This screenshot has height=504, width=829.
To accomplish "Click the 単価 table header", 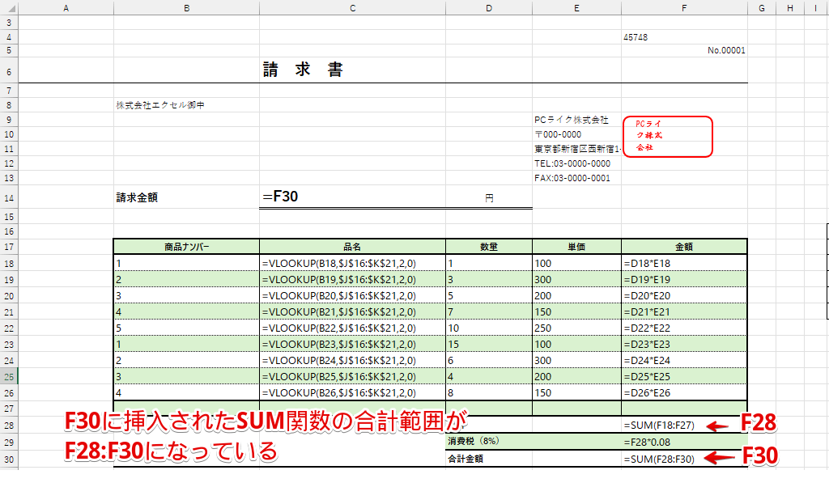I will point(576,247).
